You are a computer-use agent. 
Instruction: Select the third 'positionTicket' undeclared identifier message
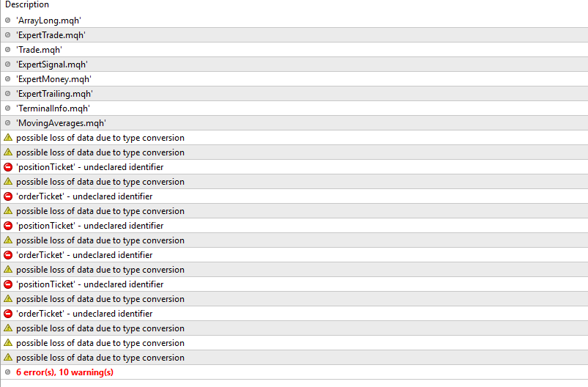[90, 284]
